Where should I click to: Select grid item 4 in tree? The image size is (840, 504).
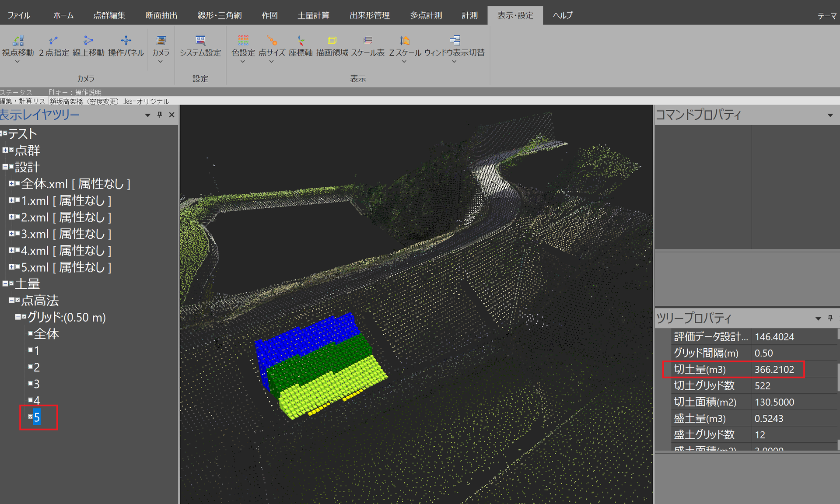37,400
